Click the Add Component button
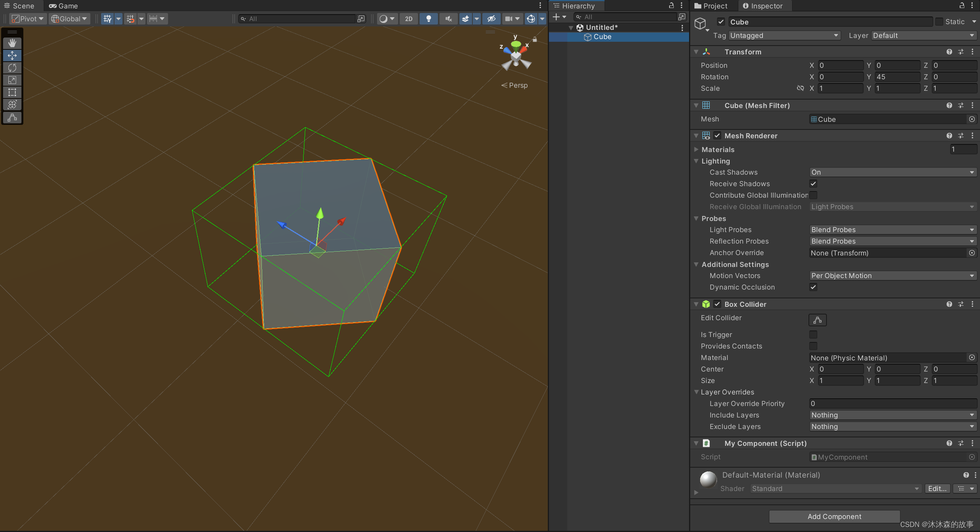980x532 pixels. click(834, 516)
